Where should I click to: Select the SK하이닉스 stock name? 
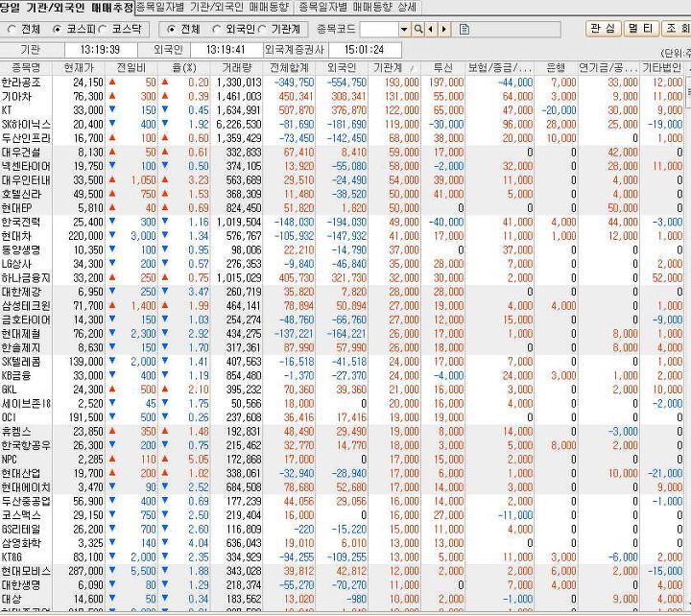point(26,125)
